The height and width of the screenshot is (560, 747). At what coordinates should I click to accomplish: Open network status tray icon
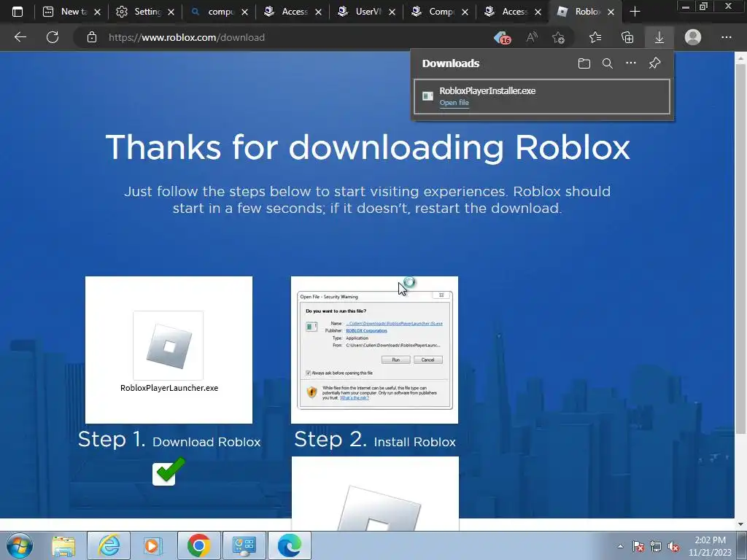(656, 547)
